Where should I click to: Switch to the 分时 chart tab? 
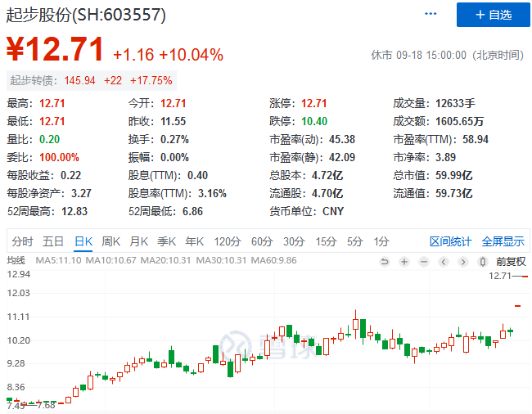(22, 241)
